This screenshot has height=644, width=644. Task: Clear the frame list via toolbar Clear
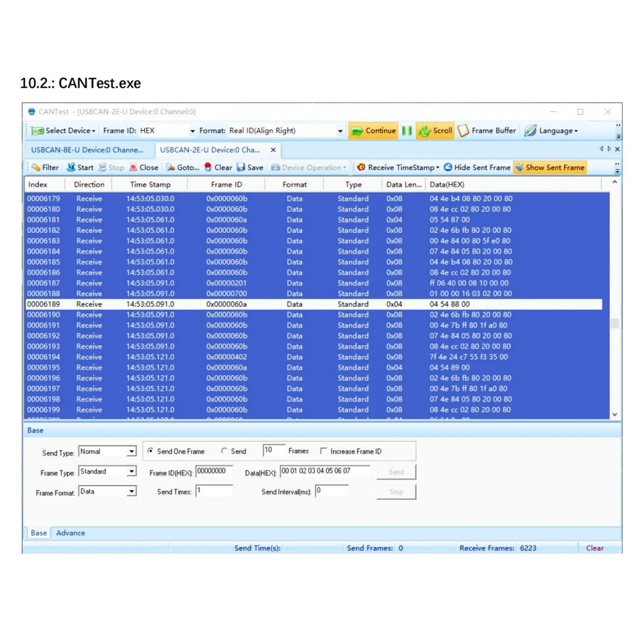click(x=218, y=167)
